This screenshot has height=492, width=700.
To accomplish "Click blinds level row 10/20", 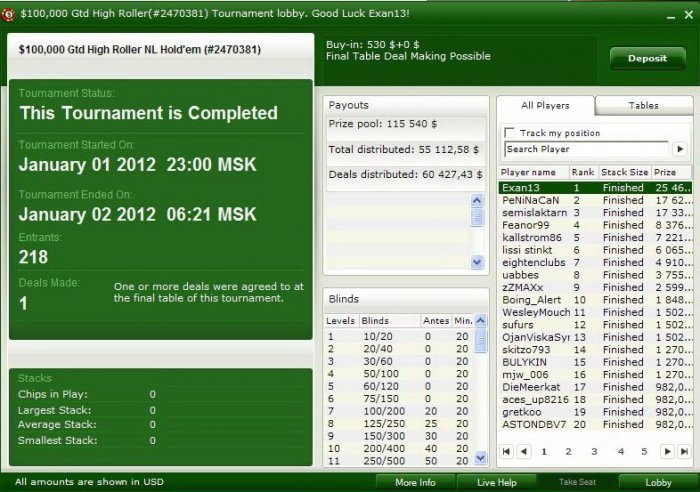I will point(399,337).
